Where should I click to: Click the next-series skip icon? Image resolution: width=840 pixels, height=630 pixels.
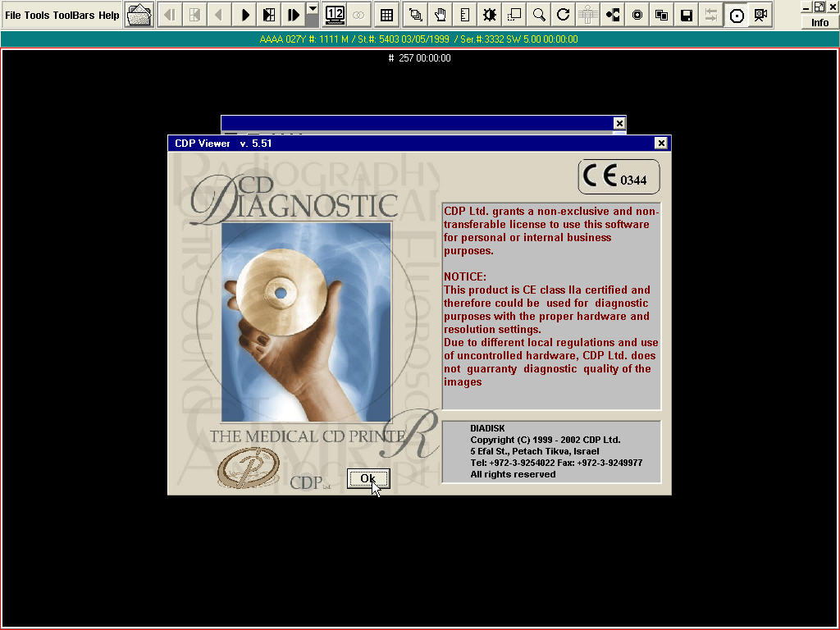pos(269,15)
